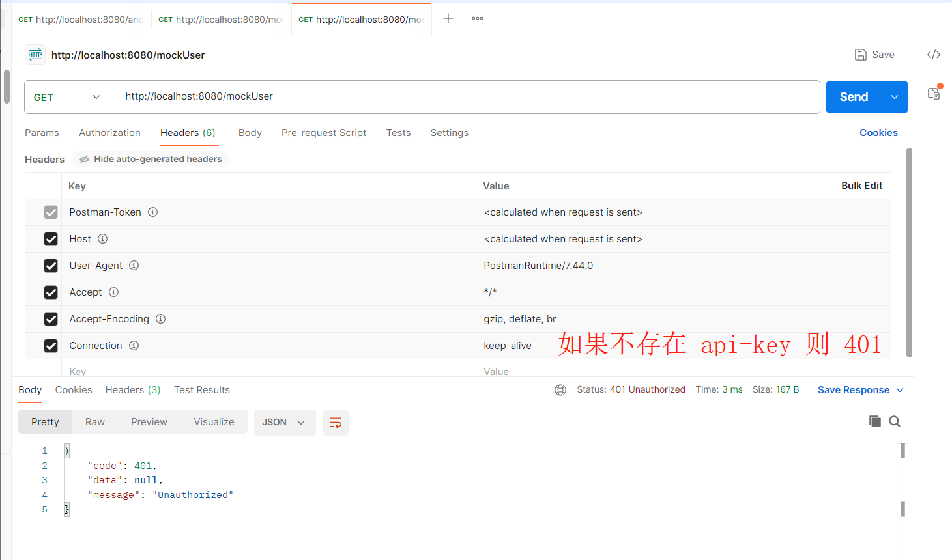Click the three-dot tab options icon
This screenshot has height=560, width=952.
478,18
